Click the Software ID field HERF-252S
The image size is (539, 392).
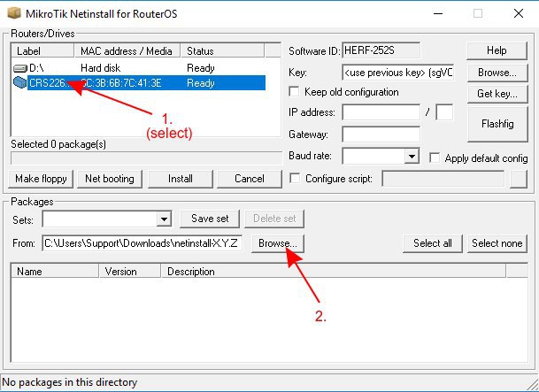[x=381, y=50]
